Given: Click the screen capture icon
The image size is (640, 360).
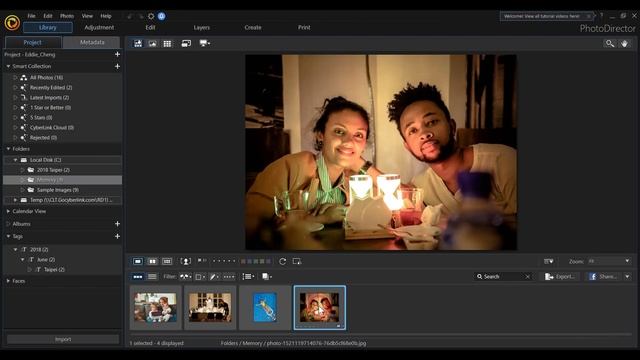Looking at the screenshot, I should (x=297, y=261).
